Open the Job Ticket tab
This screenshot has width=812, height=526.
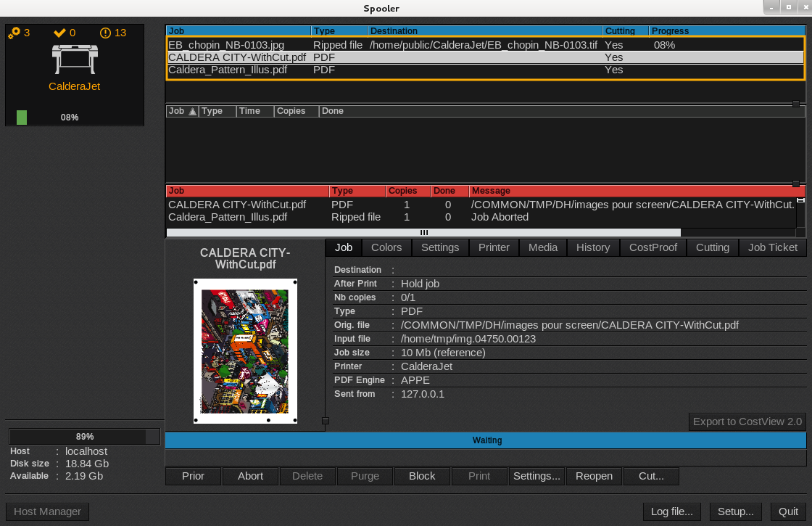pos(772,247)
